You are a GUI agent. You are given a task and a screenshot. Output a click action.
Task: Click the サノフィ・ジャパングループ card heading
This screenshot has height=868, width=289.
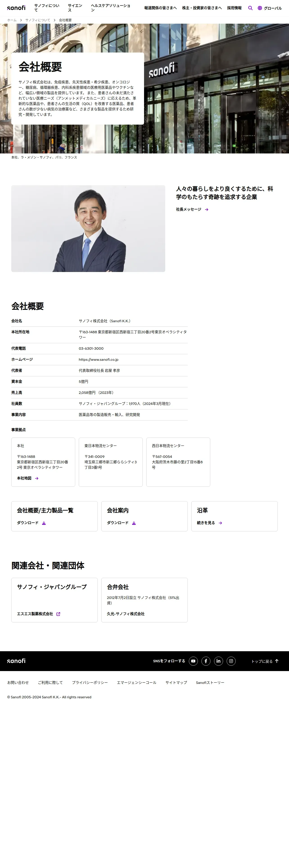(x=52, y=587)
